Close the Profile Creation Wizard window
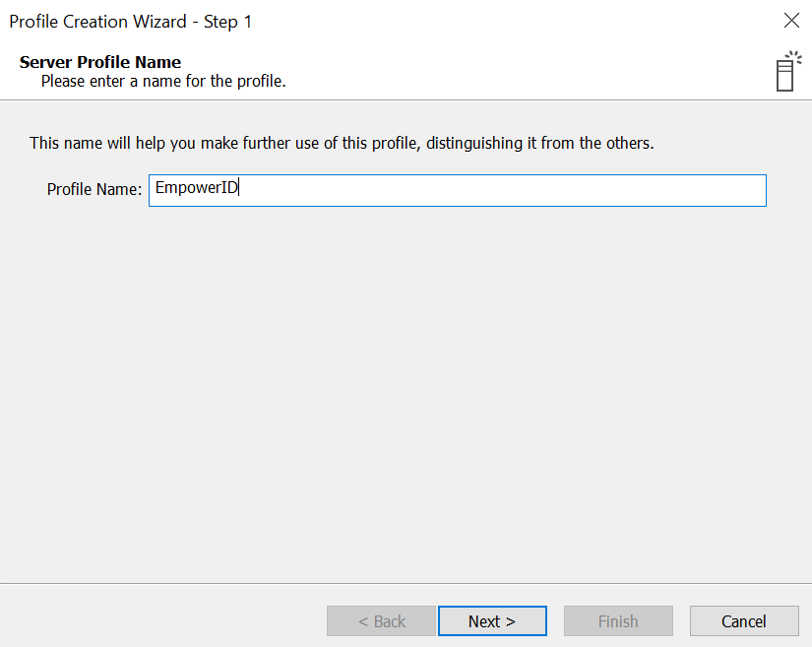The width and height of the screenshot is (812, 647). [790, 21]
